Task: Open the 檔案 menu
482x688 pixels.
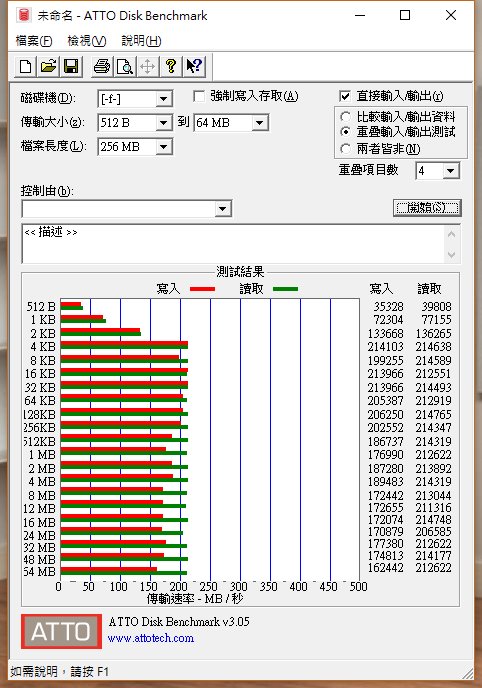Action: 34,41
